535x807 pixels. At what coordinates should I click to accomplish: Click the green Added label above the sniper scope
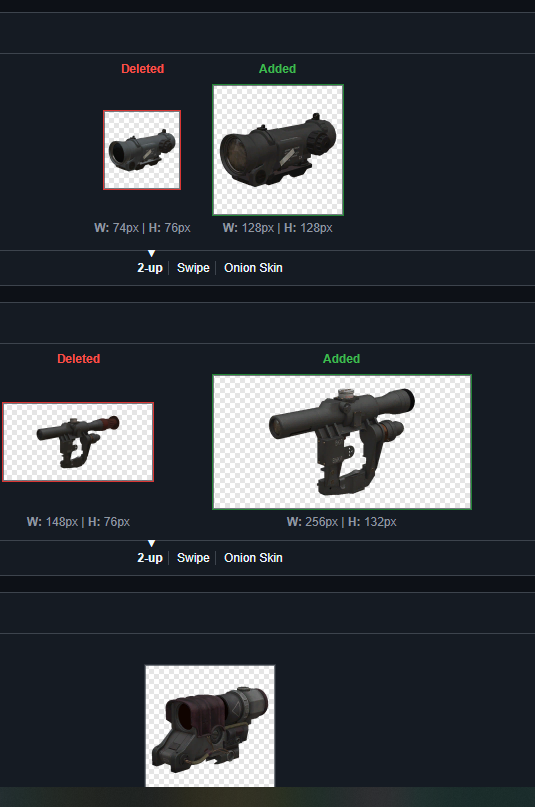pyautogui.click(x=342, y=359)
